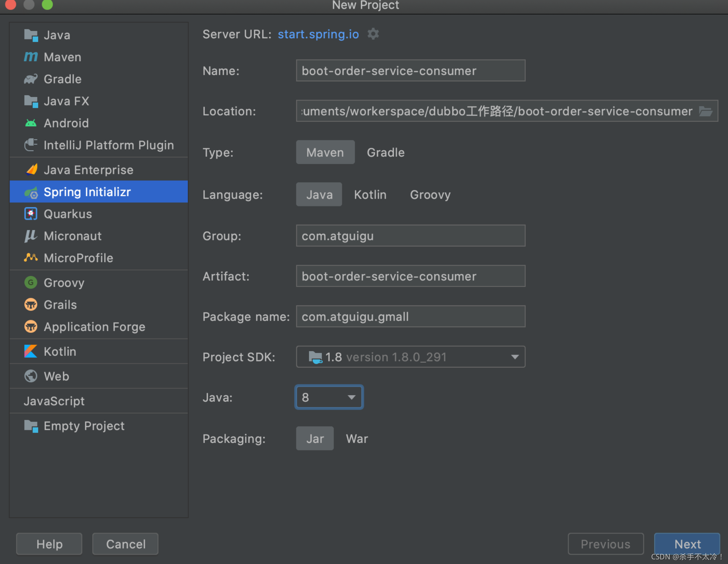The image size is (728, 564).
Task: Click the Cancel button
Action: click(x=125, y=544)
